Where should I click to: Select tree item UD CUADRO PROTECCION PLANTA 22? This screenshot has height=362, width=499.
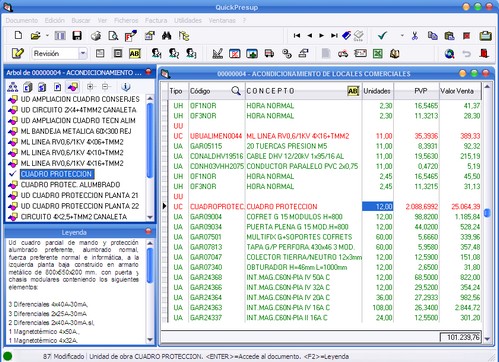[80, 206]
